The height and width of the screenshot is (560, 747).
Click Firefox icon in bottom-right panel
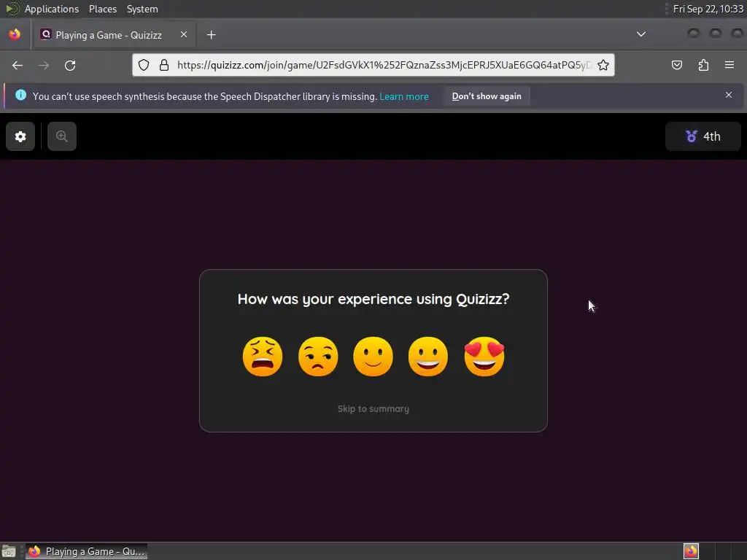coord(691,551)
